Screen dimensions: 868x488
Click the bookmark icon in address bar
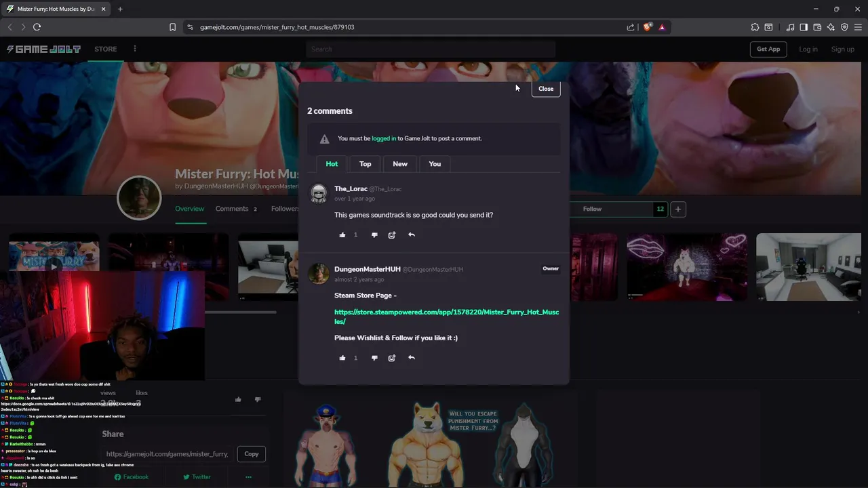pos(172,27)
